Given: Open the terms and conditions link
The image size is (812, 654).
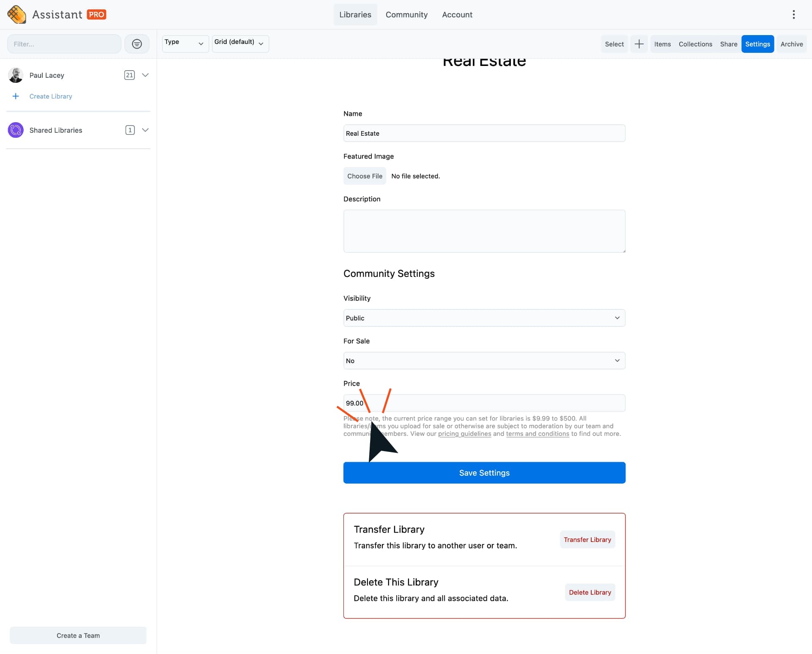Looking at the screenshot, I should pos(538,434).
